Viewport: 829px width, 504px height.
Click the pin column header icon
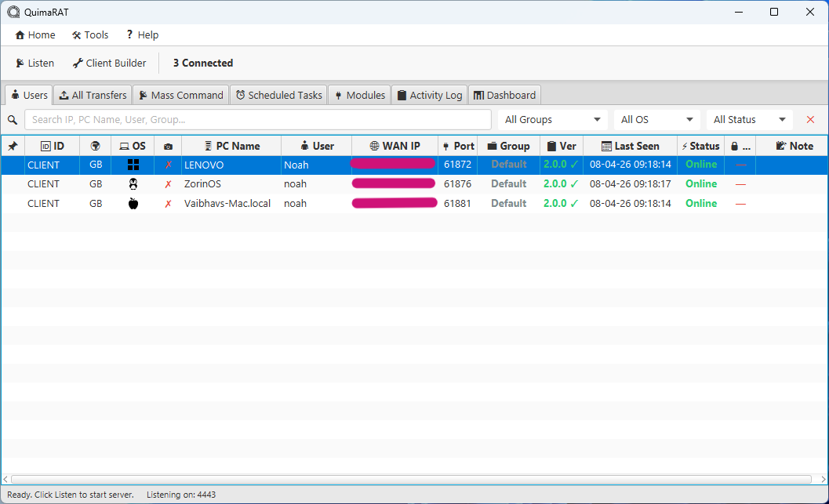pyautogui.click(x=13, y=146)
